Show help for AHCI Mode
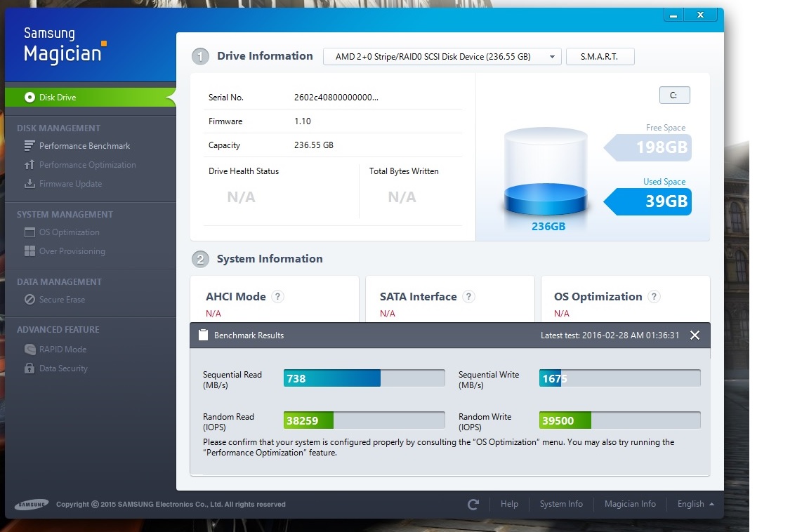This screenshot has width=809, height=532. [277, 296]
